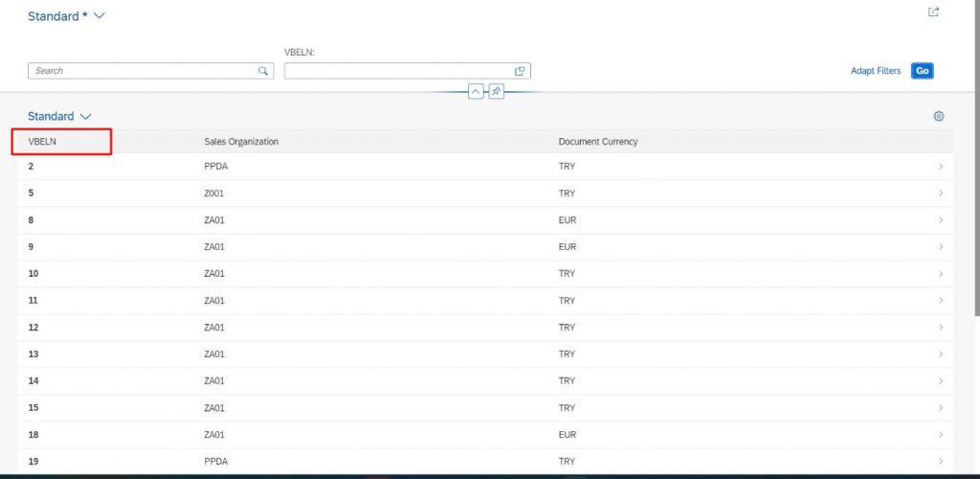Select VBELN cell 8

(31, 220)
